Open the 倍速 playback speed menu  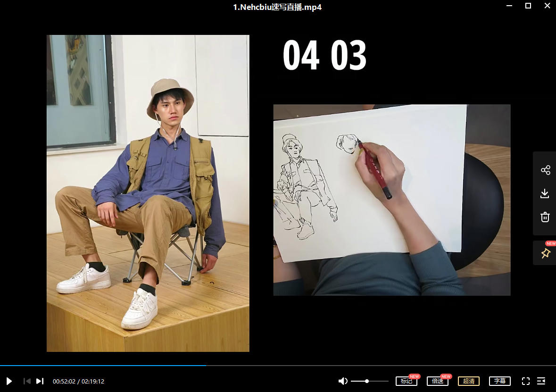pyautogui.click(x=437, y=381)
